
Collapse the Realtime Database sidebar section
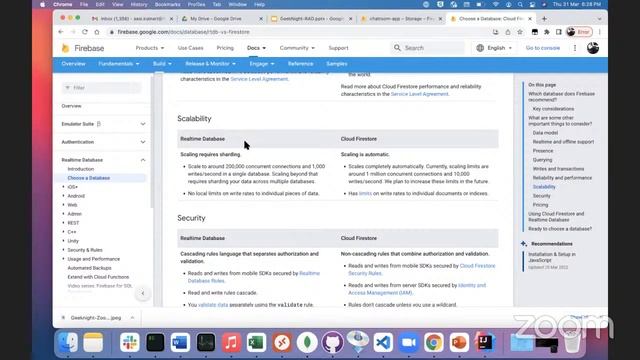coord(143,160)
